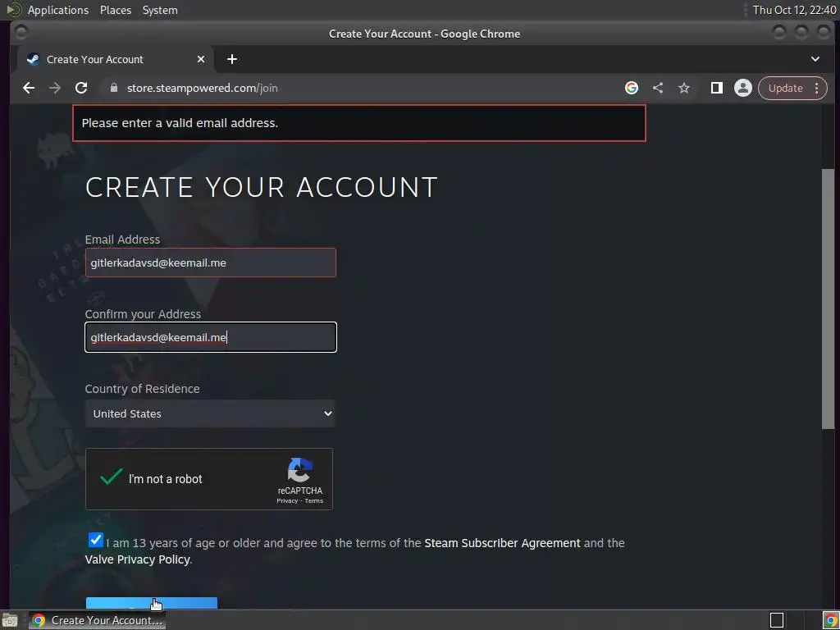Open the Country of Residence dropdown
Viewport: 840px width, 630px height.
(x=210, y=413)
